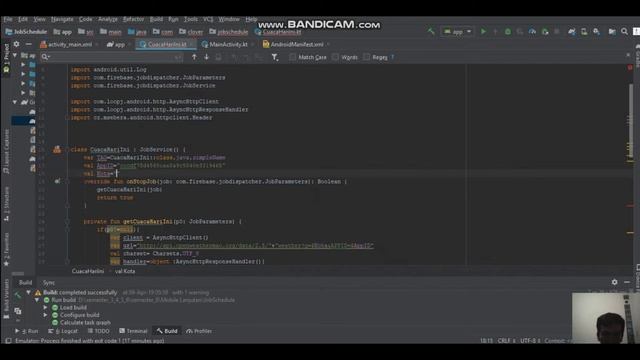
Task: Click the Debug app bug icon
Action: click(x=508, y=31)
